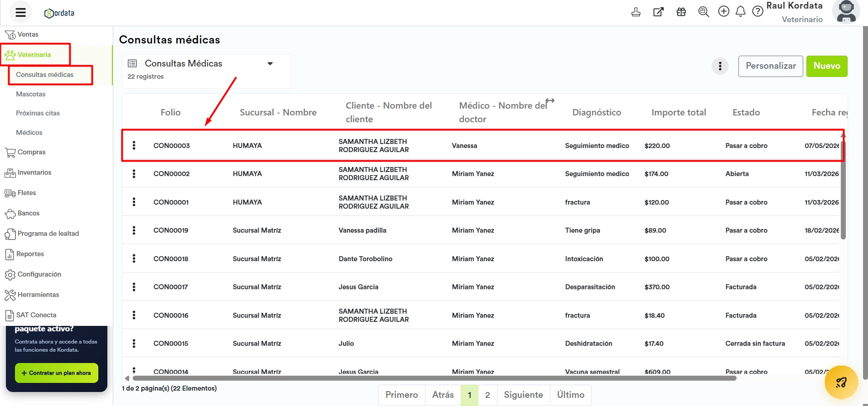
Task: Click the column resize arrows icon
Action: click(550, 100)
